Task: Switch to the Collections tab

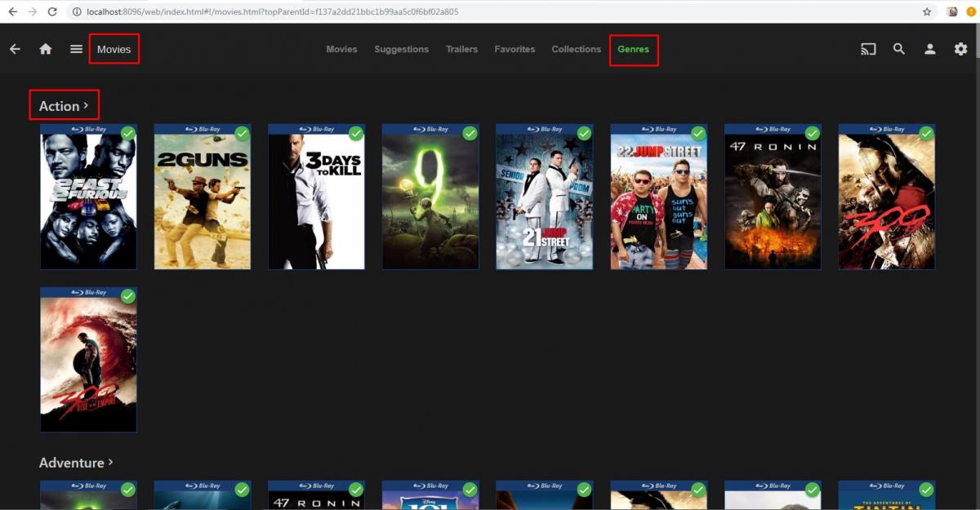Action: 576,49
